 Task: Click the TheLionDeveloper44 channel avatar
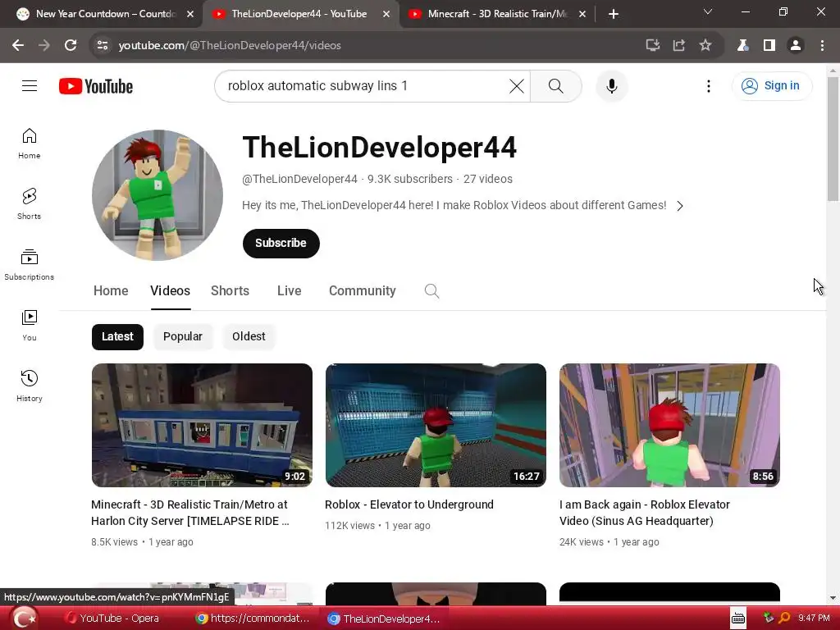click(157, 195)
